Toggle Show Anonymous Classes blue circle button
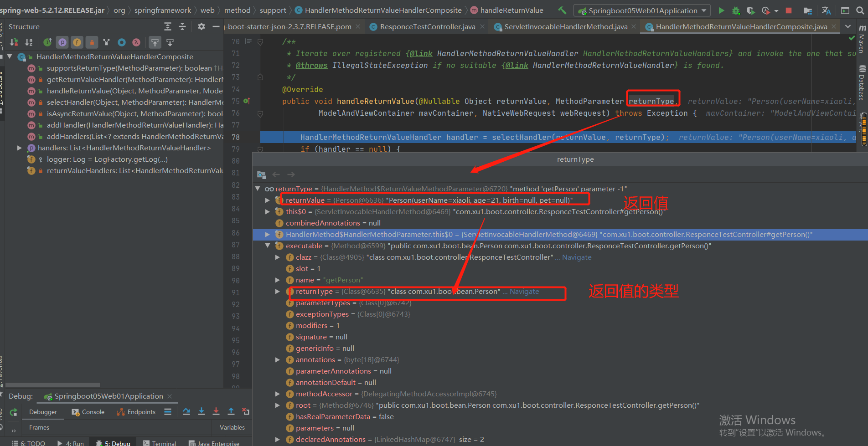Viewport: 868px width, 446px height. [x=121, y=42]
